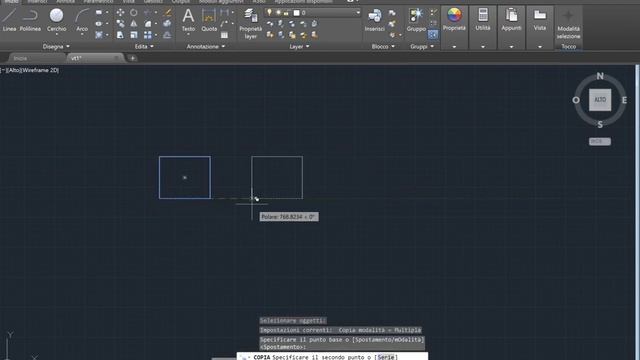Click the Serie option in command line
The width and height of the screenshot is (640, 360).
pyautogui.click(x=386, y=357)
